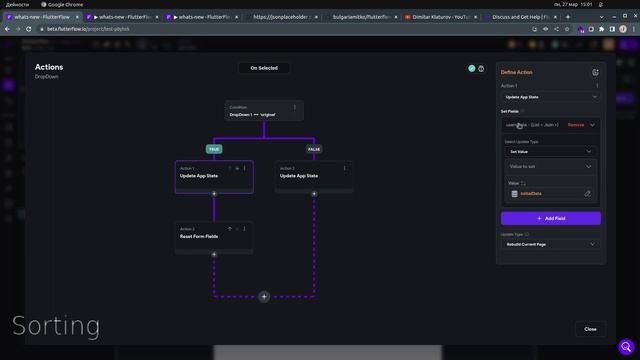
Task: Bookmark this page with the star icon
Action: (567, 29)
